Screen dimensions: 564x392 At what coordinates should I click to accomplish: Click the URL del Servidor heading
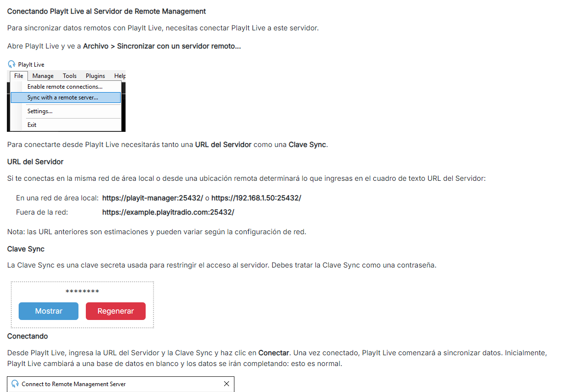tap(35, 162)
